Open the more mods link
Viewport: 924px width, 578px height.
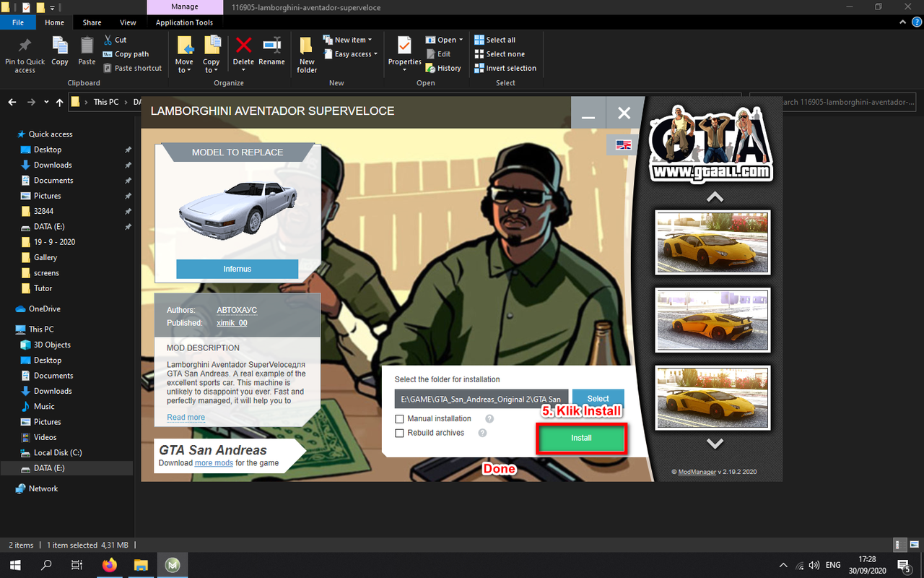tap(214, 462)
